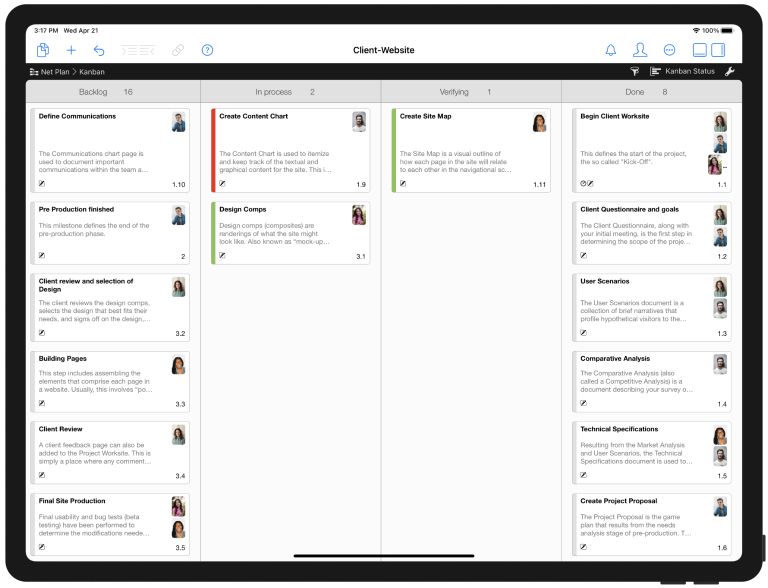The image size is (768, 588).
Task: Select the Client Review card title
Action: click(x=61, y=429)
